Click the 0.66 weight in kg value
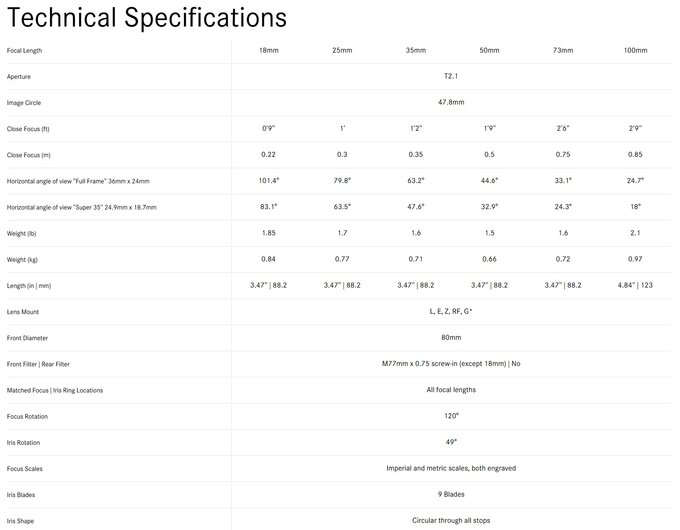Screen dimensions: 680x530 (489, 259)
